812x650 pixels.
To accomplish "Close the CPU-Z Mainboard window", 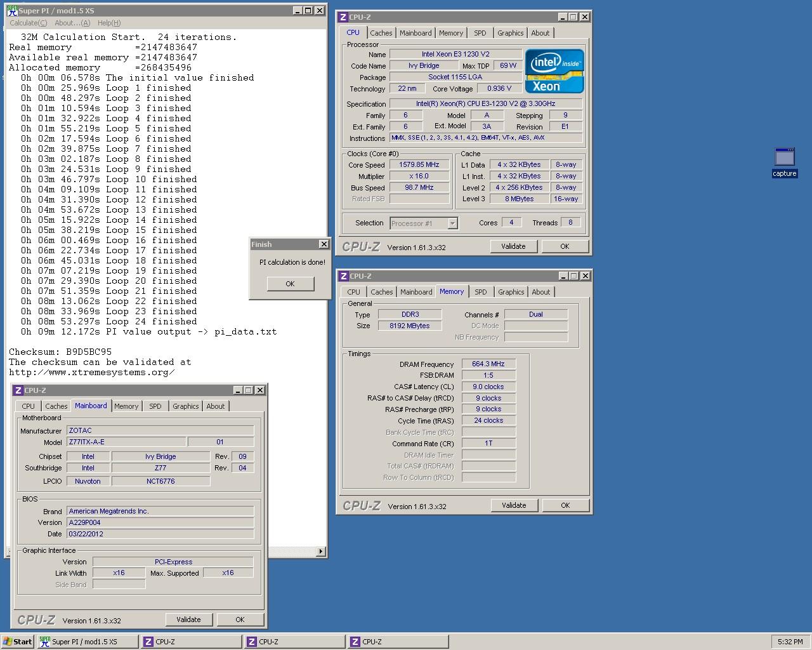I will point(260,390).
